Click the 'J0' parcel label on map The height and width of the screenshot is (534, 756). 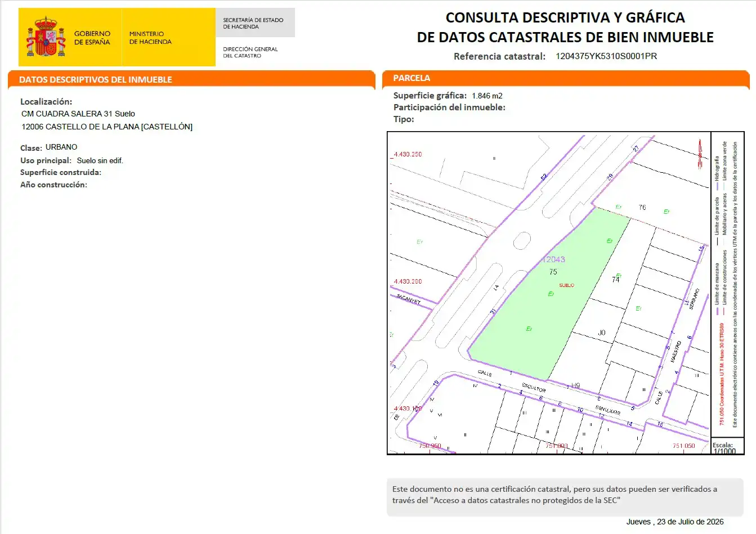click(602, 333)
